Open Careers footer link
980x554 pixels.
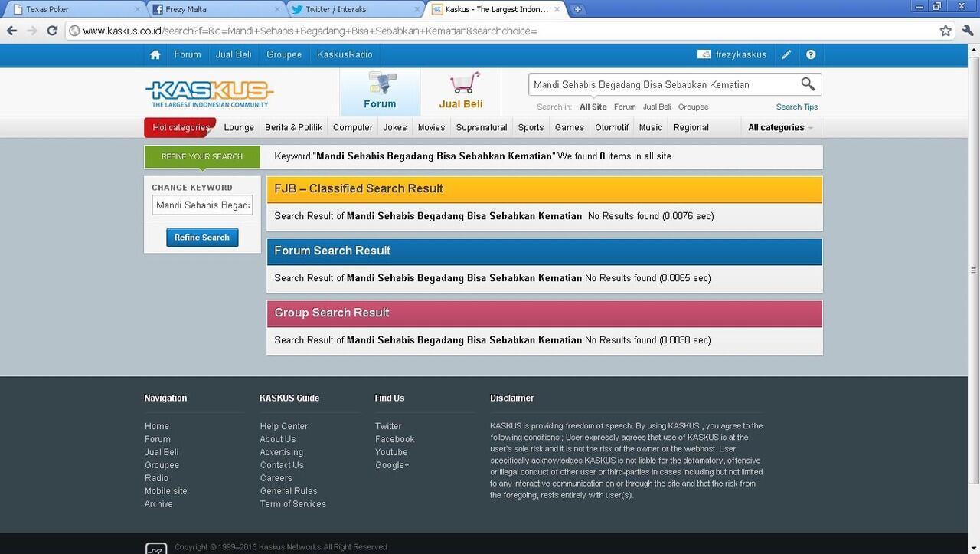[276, 478]
